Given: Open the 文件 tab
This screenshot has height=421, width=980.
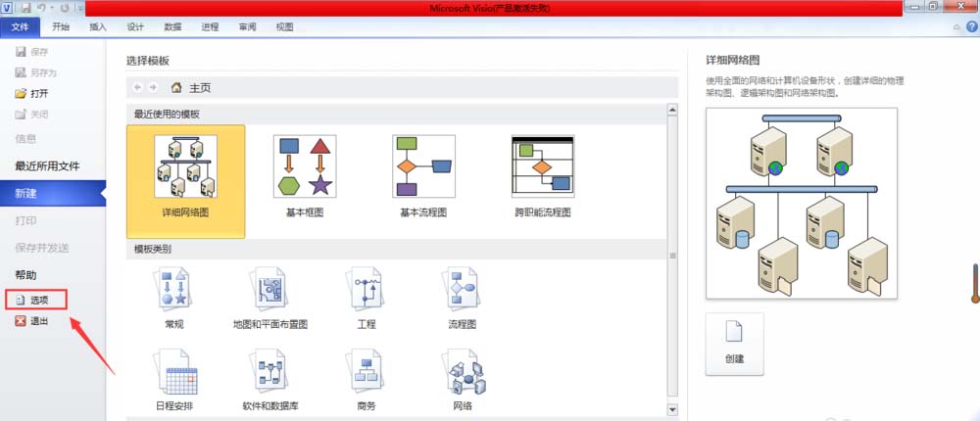Looking at the screenshot, I should click(21, 26).
